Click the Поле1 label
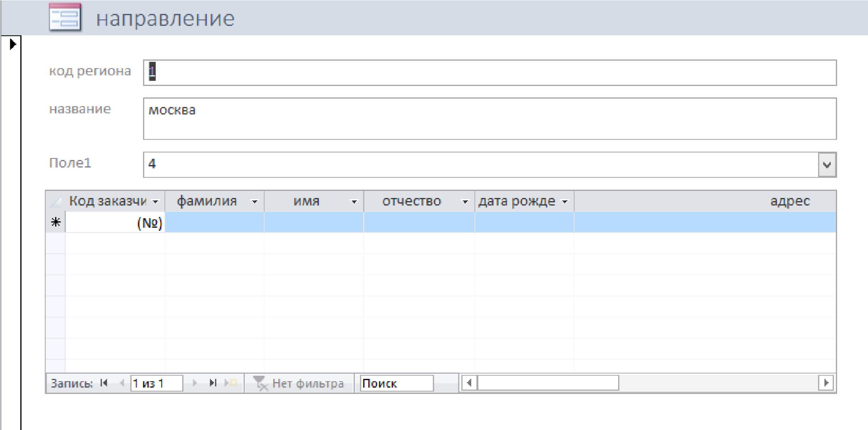 pyautogui.click(x=70, y=163)
